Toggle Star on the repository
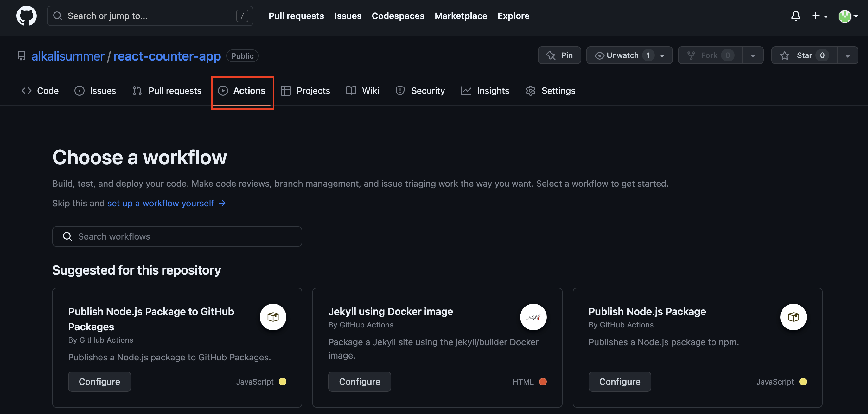Image resolution: width=868 pixels, height=414 pixels. tap(804, 55)
